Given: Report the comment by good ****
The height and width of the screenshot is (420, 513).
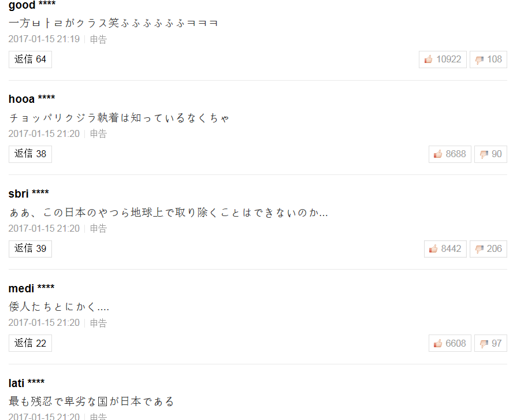Looking at the screenshot, I should point(98,39).
